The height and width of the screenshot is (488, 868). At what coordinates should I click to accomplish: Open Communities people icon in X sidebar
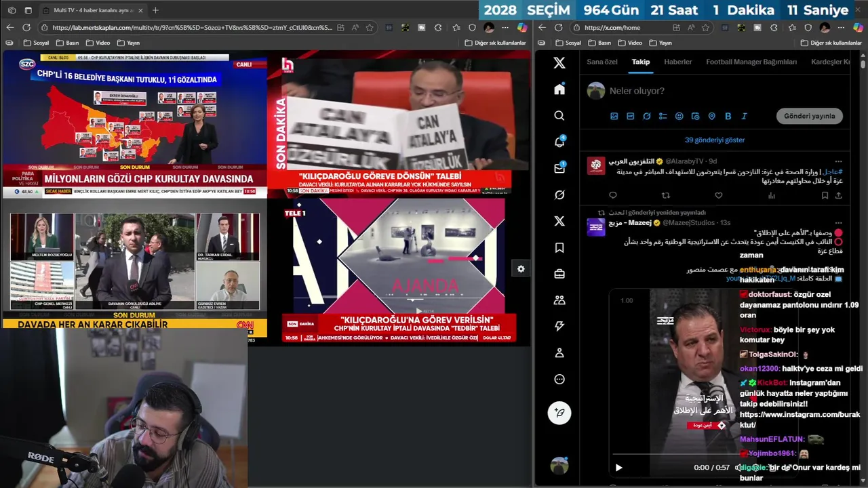tap(559, 300)
